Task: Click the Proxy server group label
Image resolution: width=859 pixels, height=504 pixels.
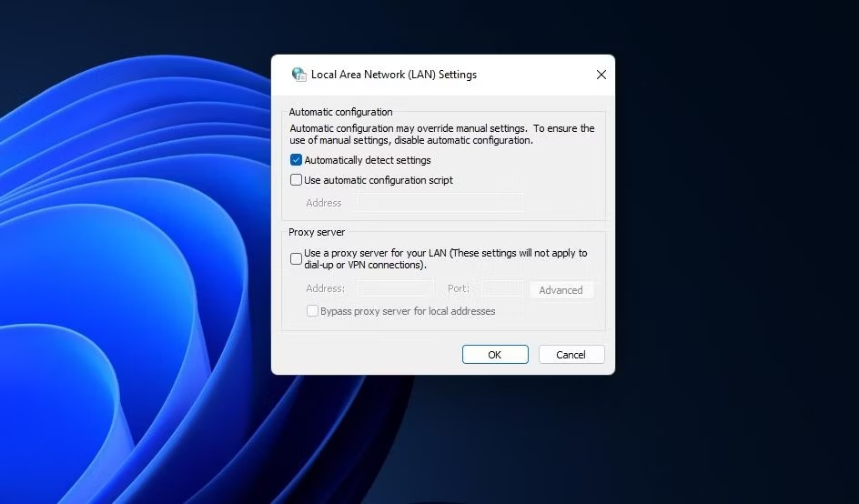Action: click(x=317, y=232)
